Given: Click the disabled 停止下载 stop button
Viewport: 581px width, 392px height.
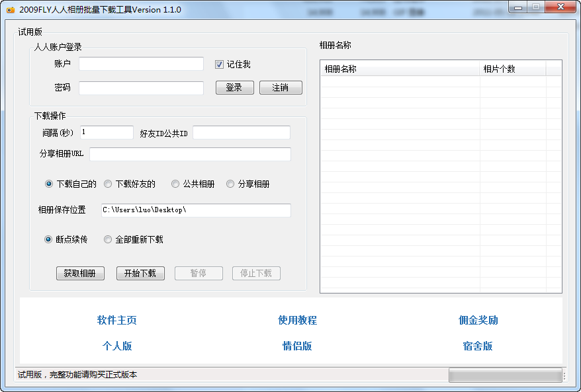Looking at the screenshot, I should pyautogui.click(x=256, y=273).
